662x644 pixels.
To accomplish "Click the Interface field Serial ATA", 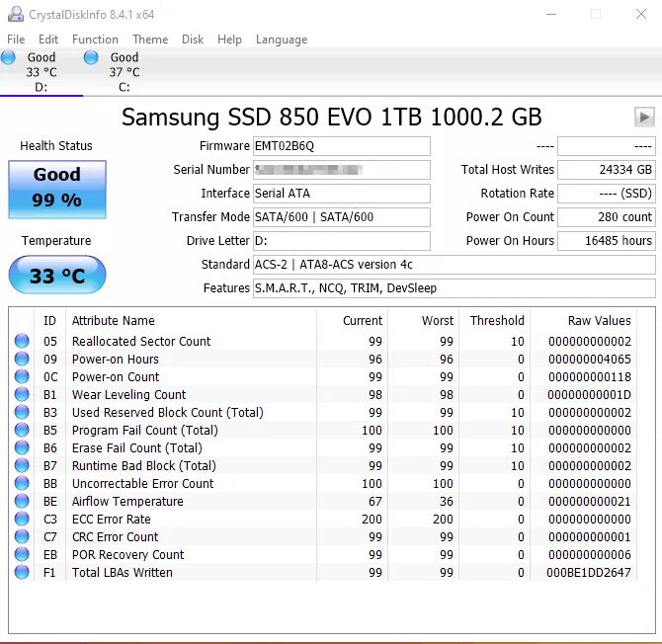I will click(342, 194).
